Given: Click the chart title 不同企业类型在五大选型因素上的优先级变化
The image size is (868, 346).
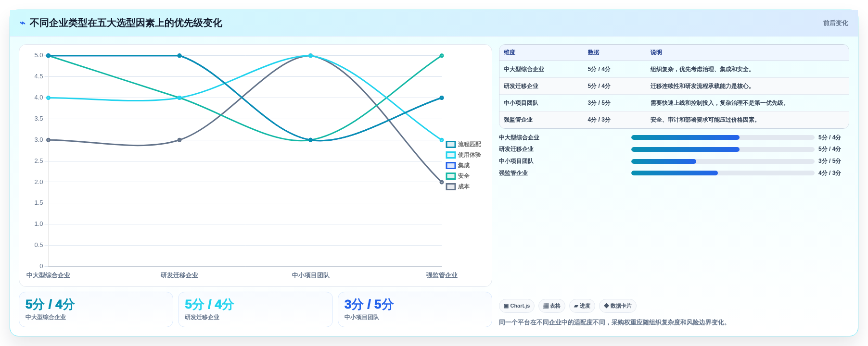Looking at the screenshot, I should tap(126, 23).
